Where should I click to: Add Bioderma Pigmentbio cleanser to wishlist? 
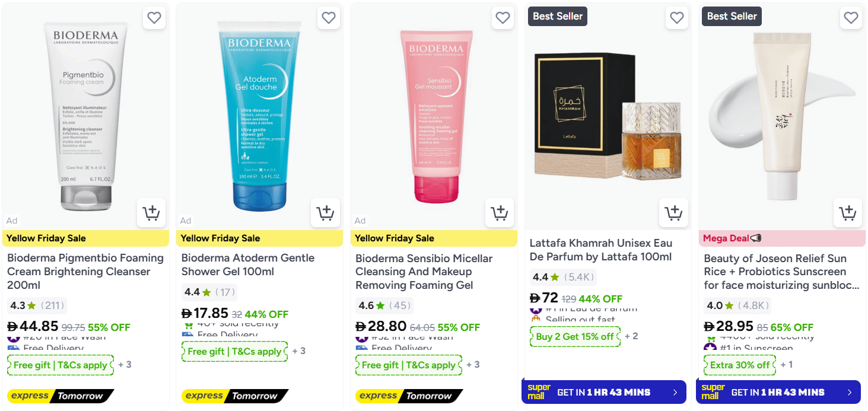click(x=154, y=18)
